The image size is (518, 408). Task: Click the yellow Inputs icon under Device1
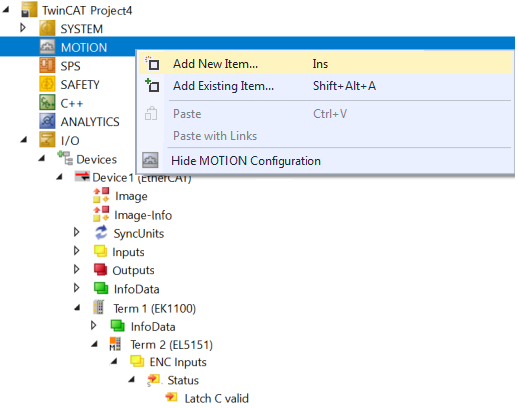pos(100,251)
